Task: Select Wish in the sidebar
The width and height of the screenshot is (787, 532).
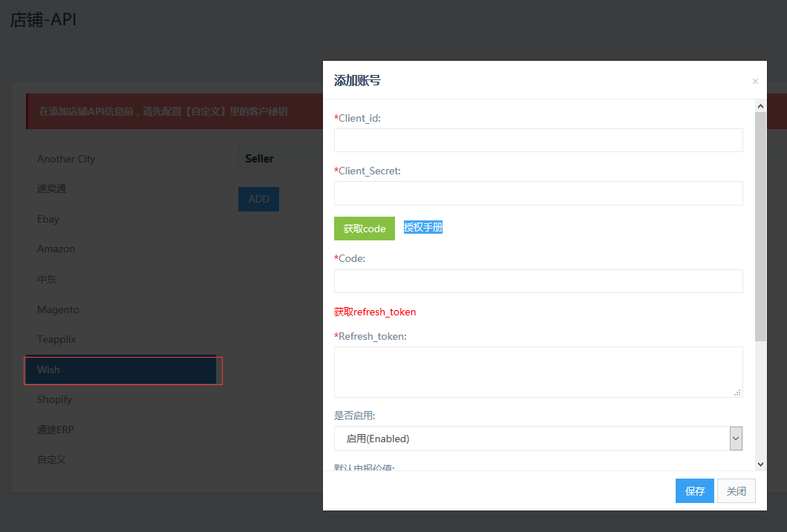Action: point(120,370)
